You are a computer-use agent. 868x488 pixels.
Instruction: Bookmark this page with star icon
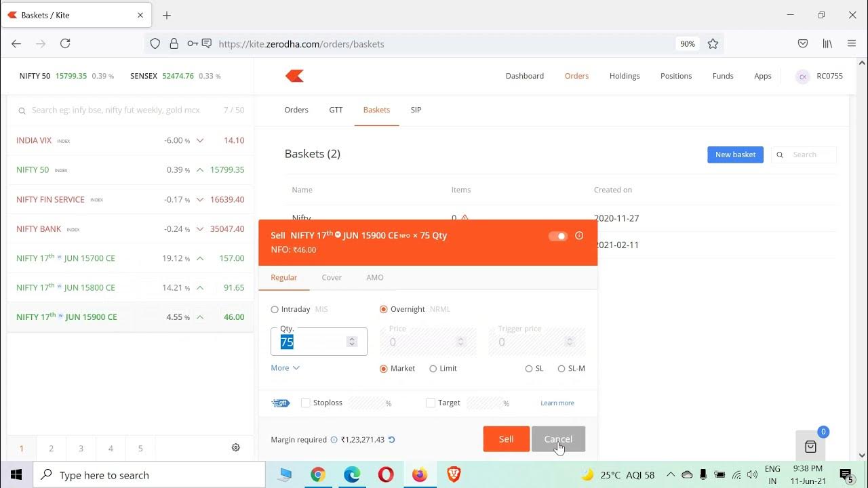[713, 44]
